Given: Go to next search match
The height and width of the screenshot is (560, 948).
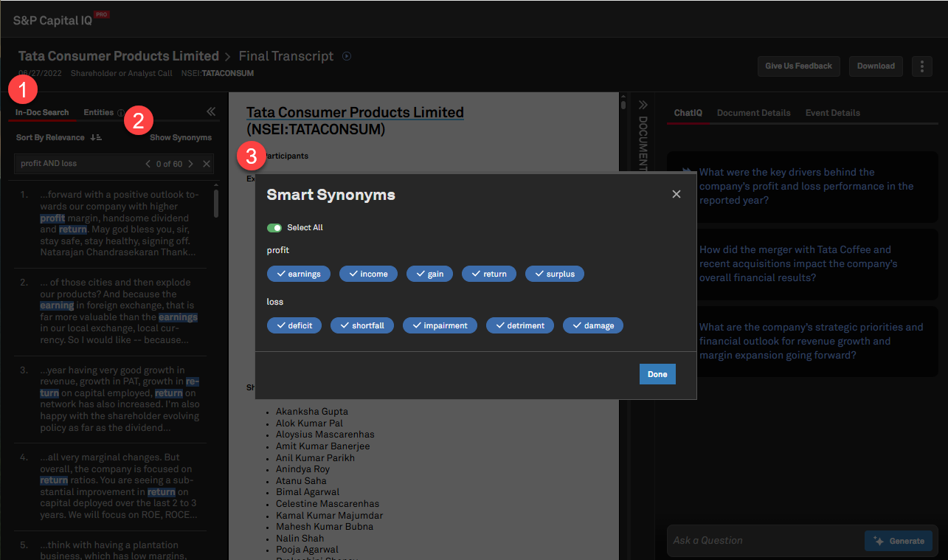Looking at the screenshot, I should [190, 164].
